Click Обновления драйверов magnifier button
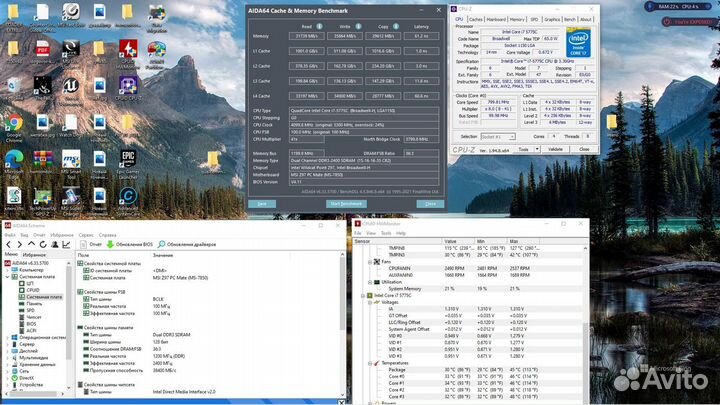 point(187,244)
